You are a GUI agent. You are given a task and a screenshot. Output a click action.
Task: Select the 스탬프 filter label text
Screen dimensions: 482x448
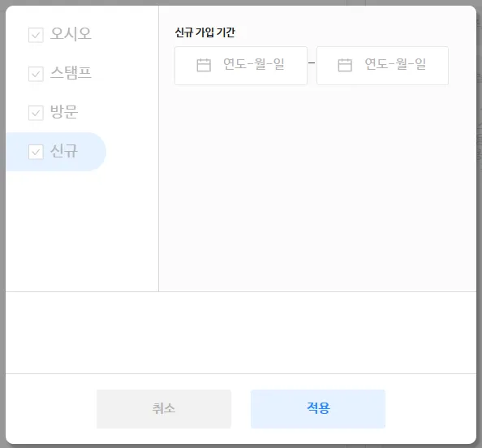71,72
